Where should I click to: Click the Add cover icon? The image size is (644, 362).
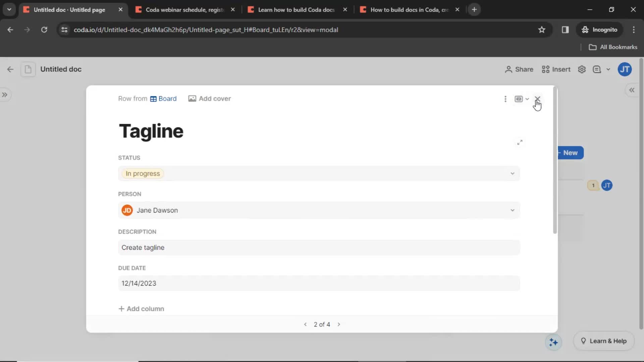click(x=192, y=98)
